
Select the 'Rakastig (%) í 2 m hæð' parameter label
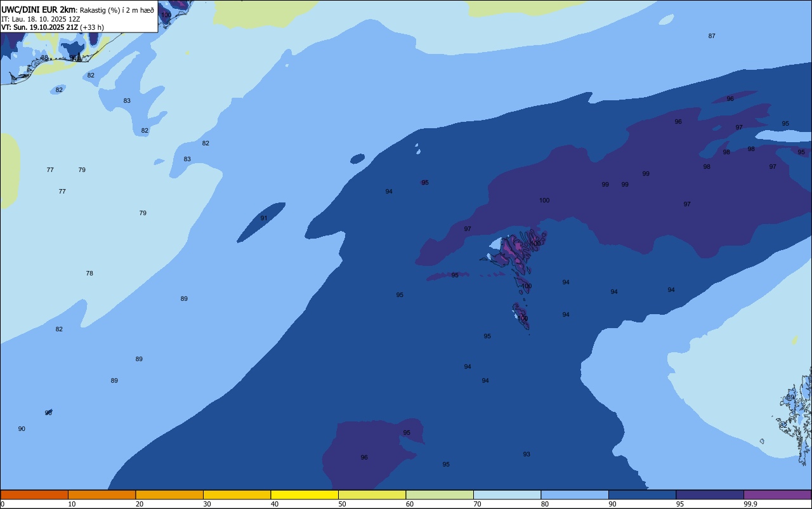[x=117, y=10]
